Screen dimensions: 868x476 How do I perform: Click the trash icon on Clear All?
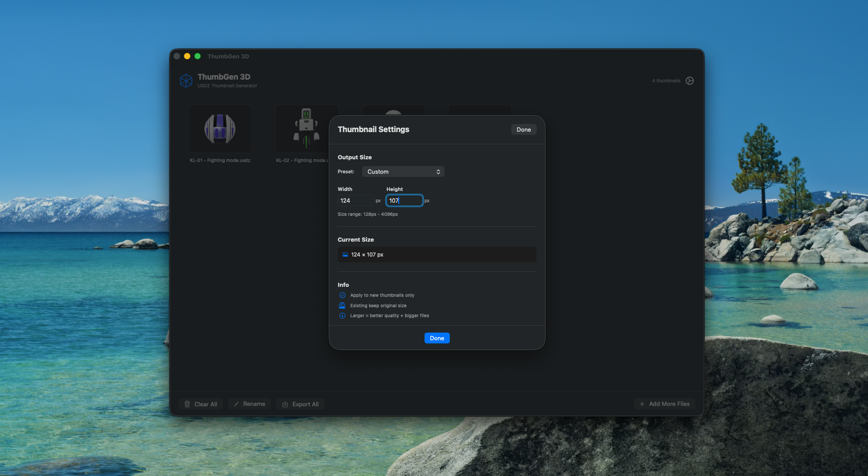[x=187, y=404]
